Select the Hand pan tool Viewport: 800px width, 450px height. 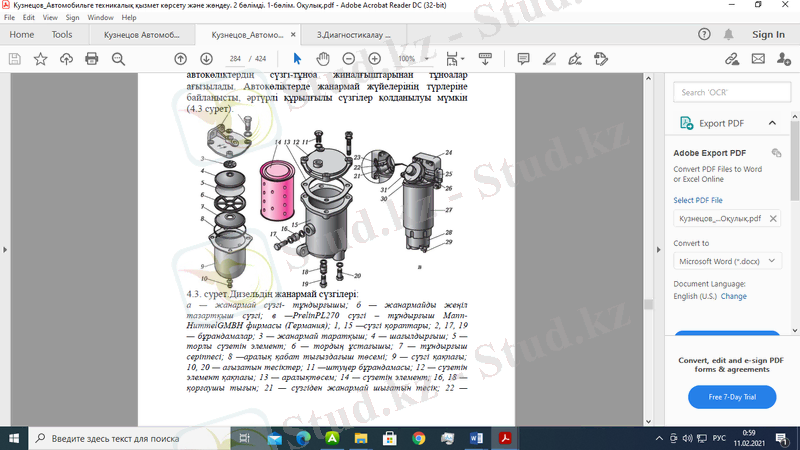click(x=322, y=59)
